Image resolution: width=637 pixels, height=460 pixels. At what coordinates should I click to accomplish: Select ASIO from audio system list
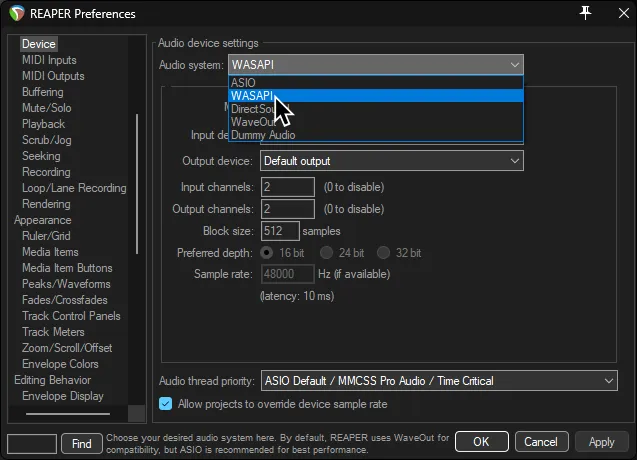[x=376, y=82]
